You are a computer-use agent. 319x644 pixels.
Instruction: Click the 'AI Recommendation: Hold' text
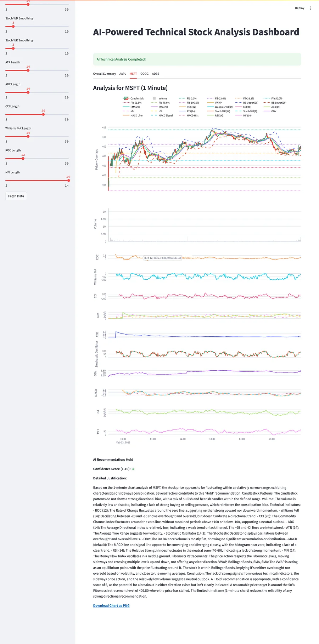coord(113,460)
